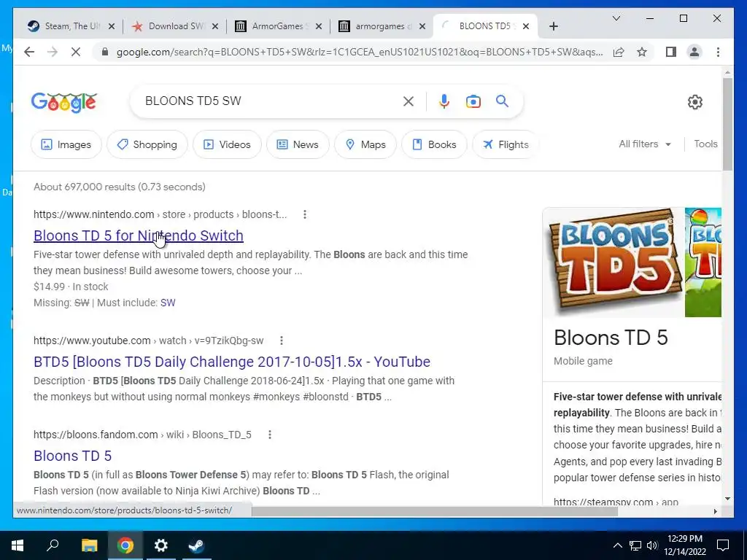747x560 pixels.
Task: Open the search Tools option
Action: [705, 144]
